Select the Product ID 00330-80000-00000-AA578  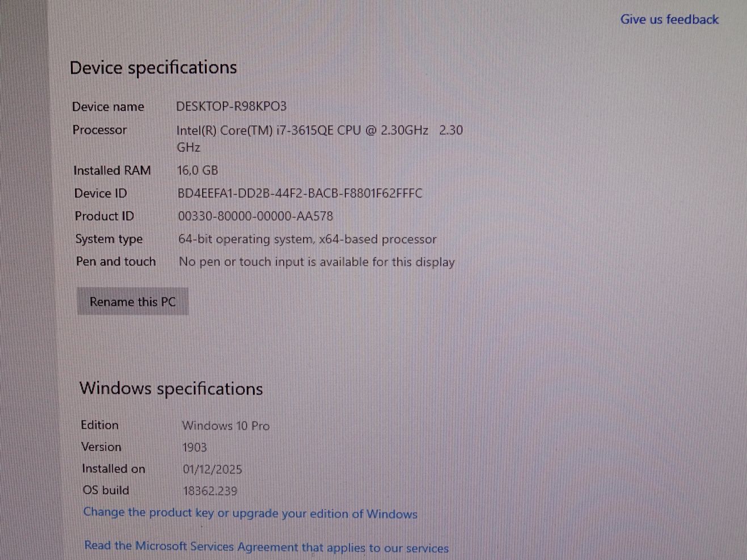tap(255, 216)
